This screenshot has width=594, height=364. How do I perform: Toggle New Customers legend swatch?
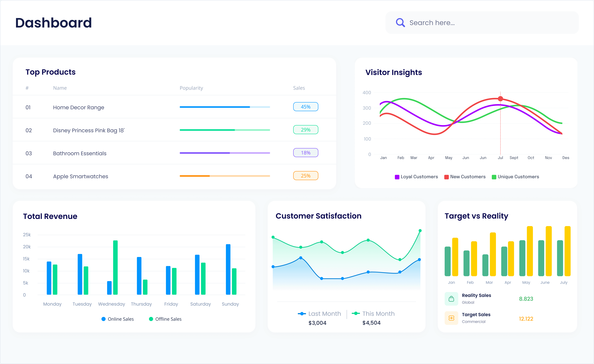point(446,177)
